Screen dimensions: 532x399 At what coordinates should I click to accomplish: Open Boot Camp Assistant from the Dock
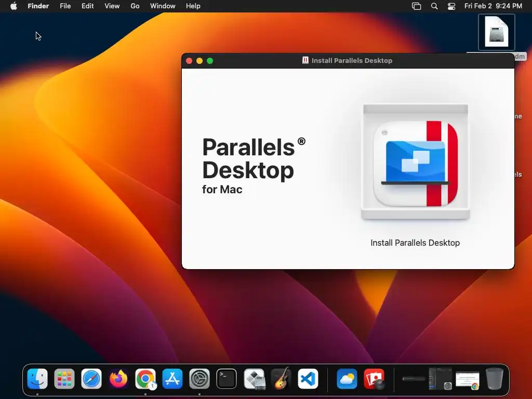[255, 379]
